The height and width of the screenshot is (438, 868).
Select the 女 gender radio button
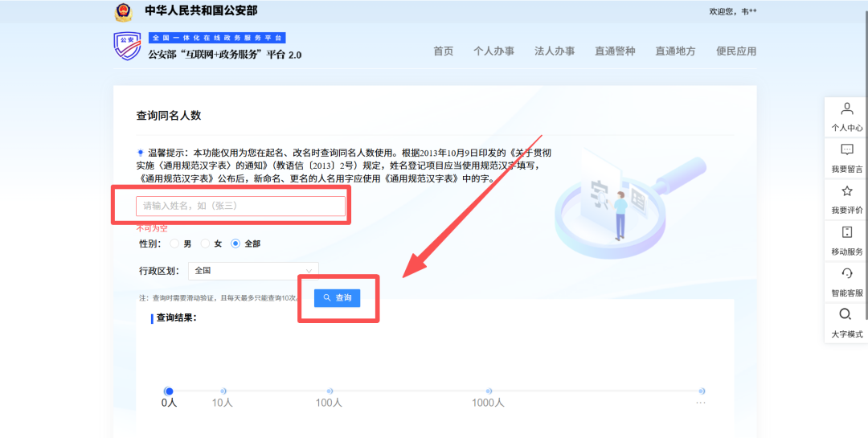pyautogui.click(x=206, y=244)
